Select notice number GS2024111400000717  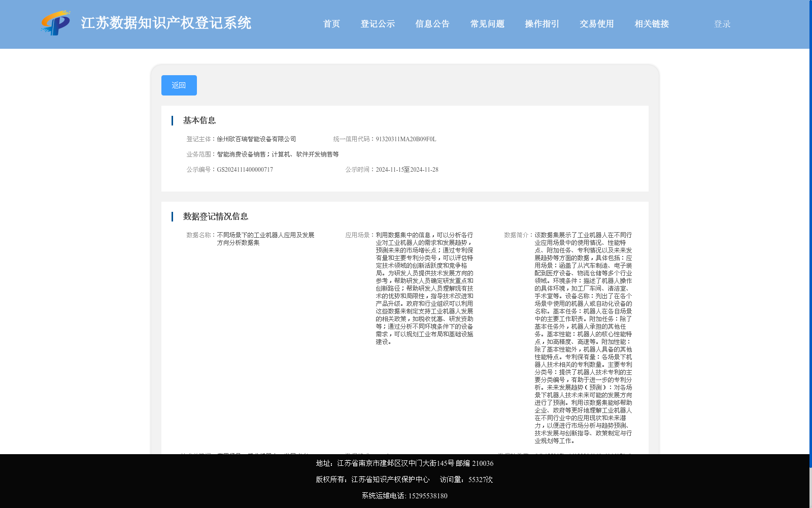pyautogui.click(x=245, y=170)
